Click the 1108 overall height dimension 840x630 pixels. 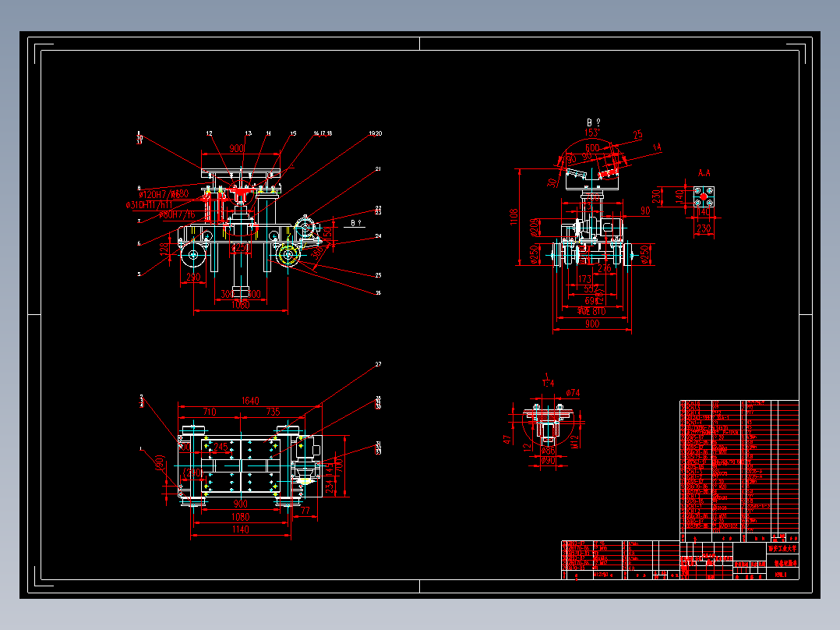(x=514, y=217)
